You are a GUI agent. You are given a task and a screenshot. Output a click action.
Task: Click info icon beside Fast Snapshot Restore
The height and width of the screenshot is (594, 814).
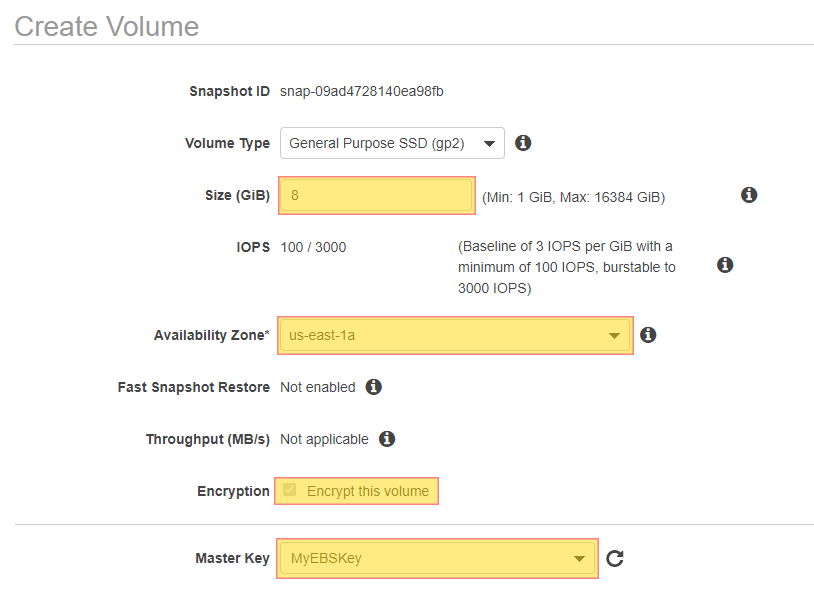pos(374,387)
